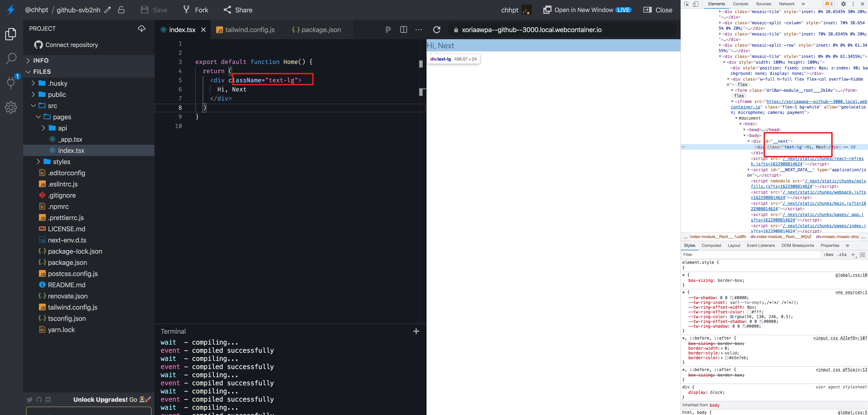Click the StackBlitz lightning bolt logo

pyautogui.click(x=11, y=10)
